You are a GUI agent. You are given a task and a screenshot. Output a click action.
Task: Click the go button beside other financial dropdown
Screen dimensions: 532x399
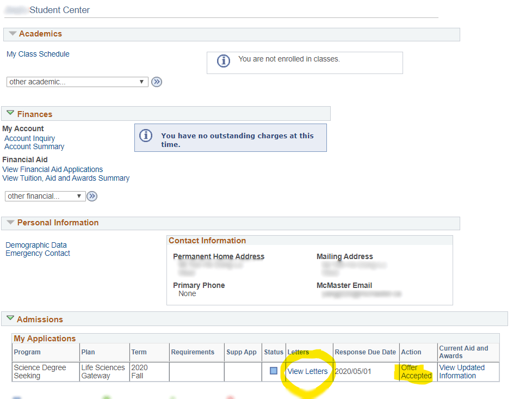click(92, 197)
